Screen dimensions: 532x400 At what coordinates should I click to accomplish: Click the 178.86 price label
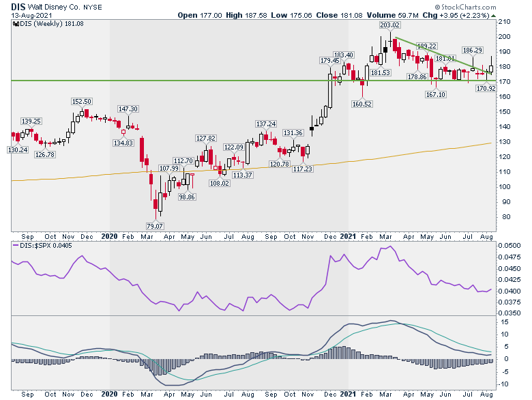coord(417,76)
